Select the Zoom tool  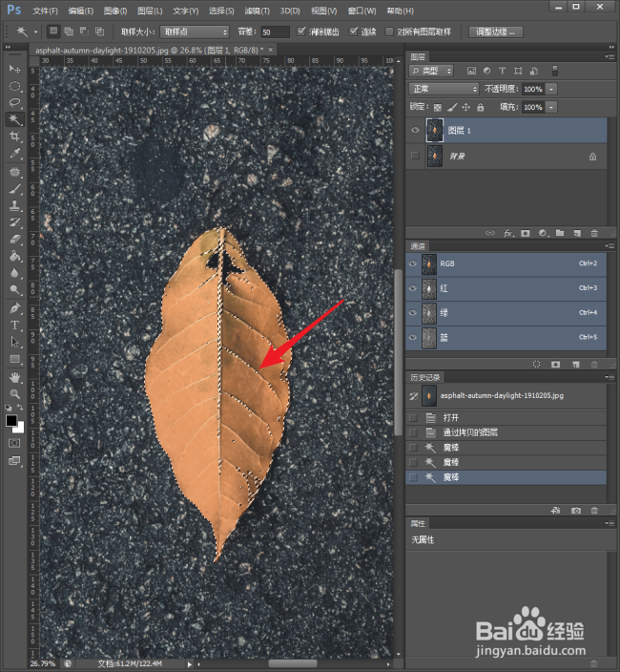pyautogui.click(x=14, y=394)
